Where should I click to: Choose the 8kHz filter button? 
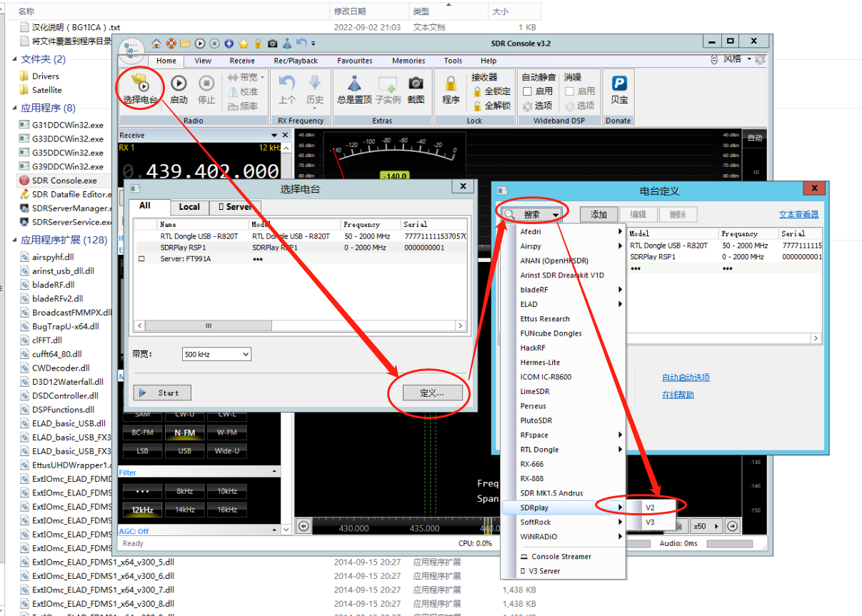pyautogui.click(x=184, y=491)
